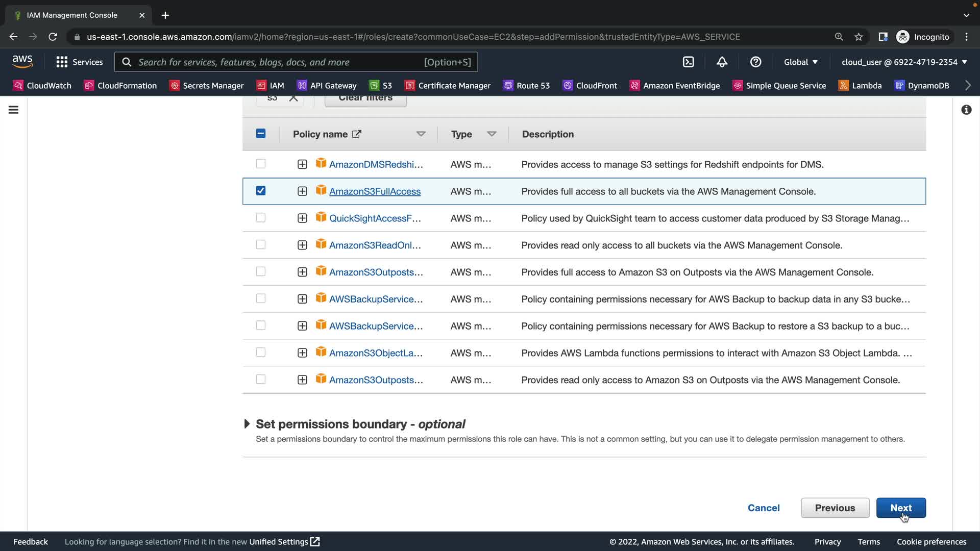Open the Global region dropdown
980x551 pixels.
[x=800, y=62]
